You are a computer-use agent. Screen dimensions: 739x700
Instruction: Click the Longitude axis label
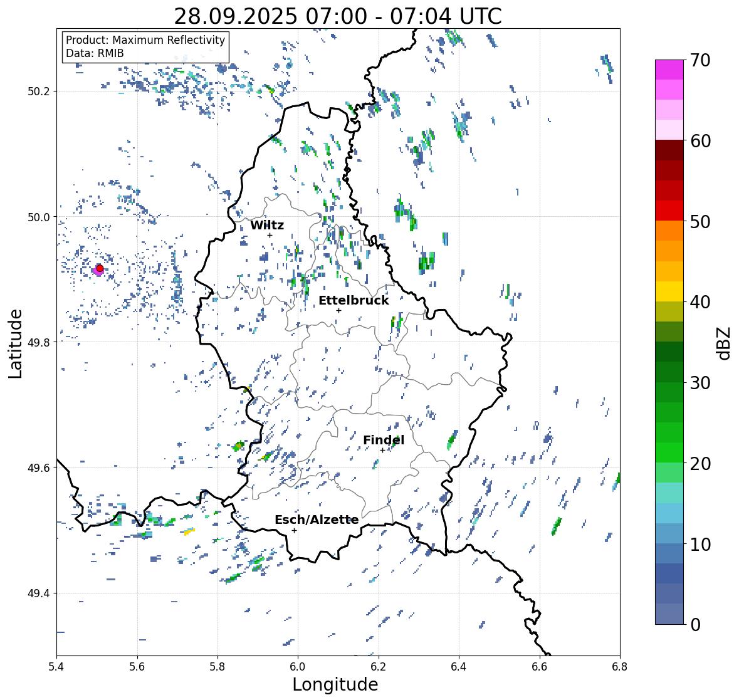coord(335,684)
